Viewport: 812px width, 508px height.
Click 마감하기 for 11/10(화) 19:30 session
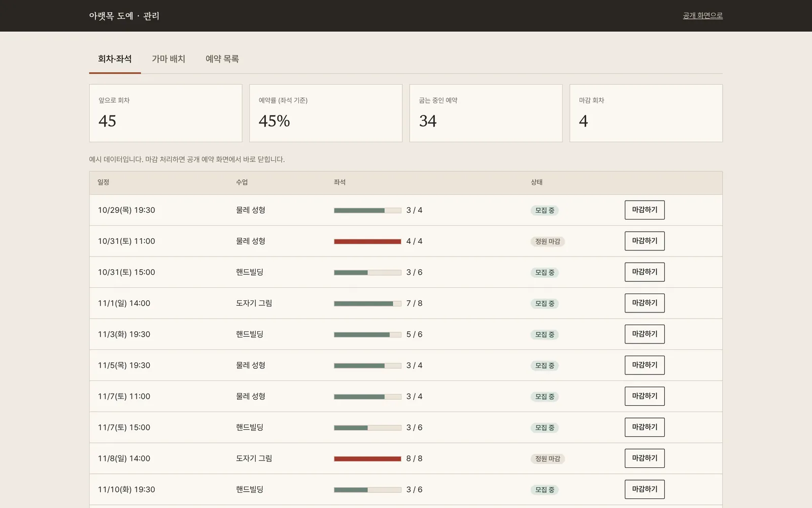tap(645, 489)
